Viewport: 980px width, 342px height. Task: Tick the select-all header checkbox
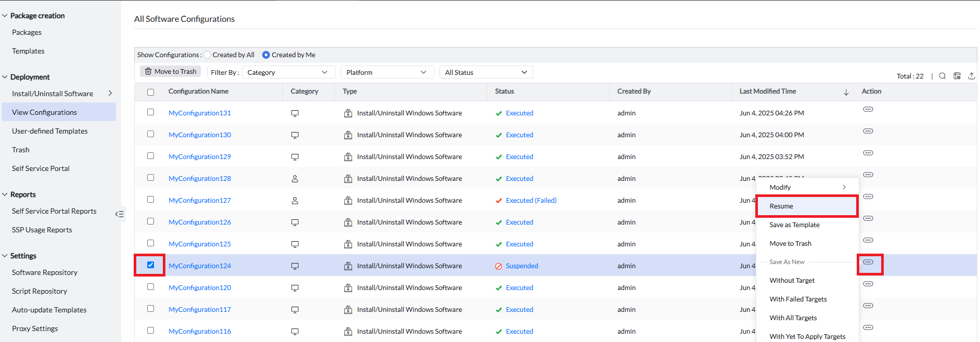150,92
